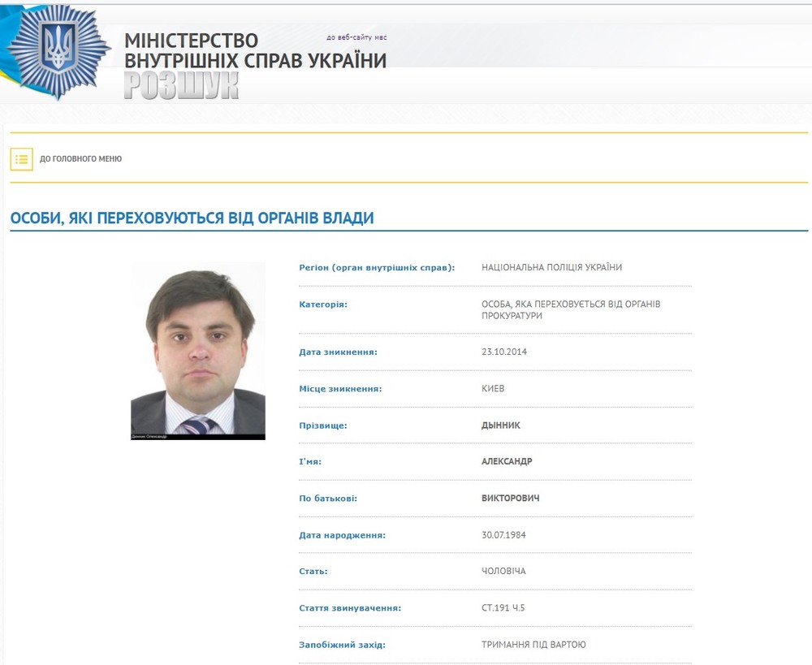Screen dimensions: 812x665
Task: Click the accusation article 'СТ.191 Ч.5'
Action: [x=503, y=608]
